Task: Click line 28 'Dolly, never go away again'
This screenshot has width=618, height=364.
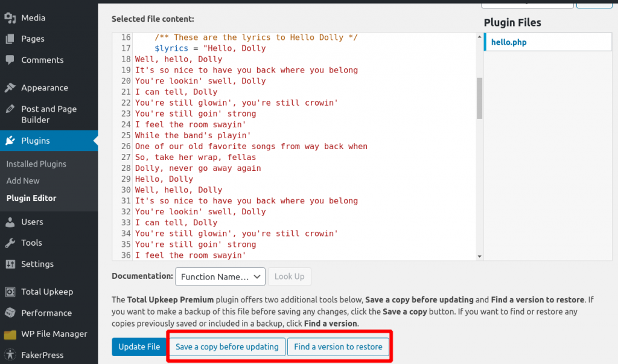Action: pos(198,168)
